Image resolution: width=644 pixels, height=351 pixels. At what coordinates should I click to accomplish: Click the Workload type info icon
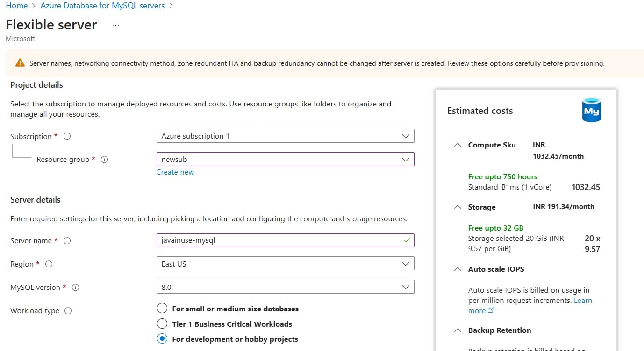[68, 311]
